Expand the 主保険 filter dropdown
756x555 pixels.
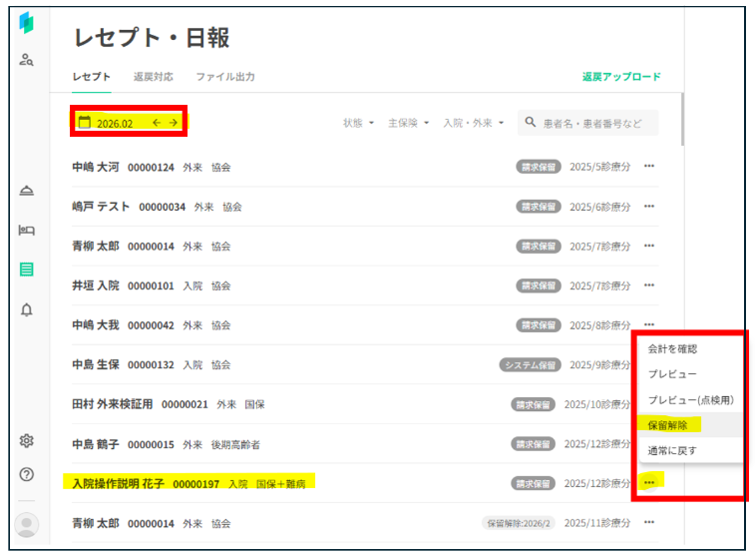408,123
